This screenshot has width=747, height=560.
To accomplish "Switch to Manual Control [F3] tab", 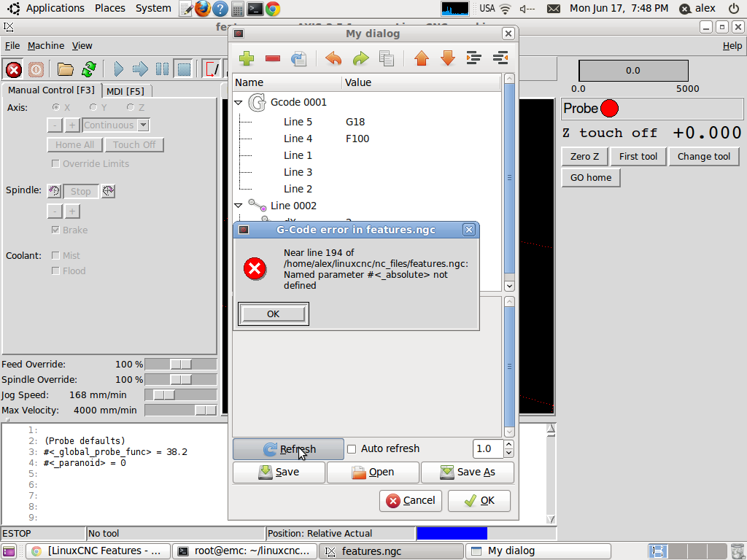I will (x=52, y=90).
